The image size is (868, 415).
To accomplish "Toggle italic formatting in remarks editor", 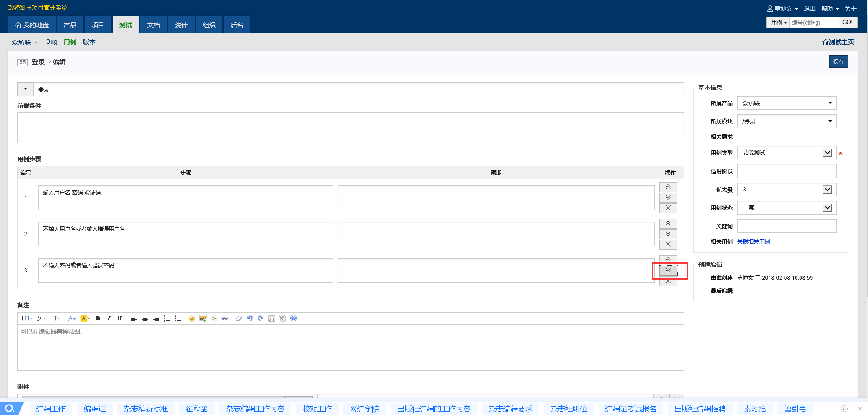I will [108, 318].
